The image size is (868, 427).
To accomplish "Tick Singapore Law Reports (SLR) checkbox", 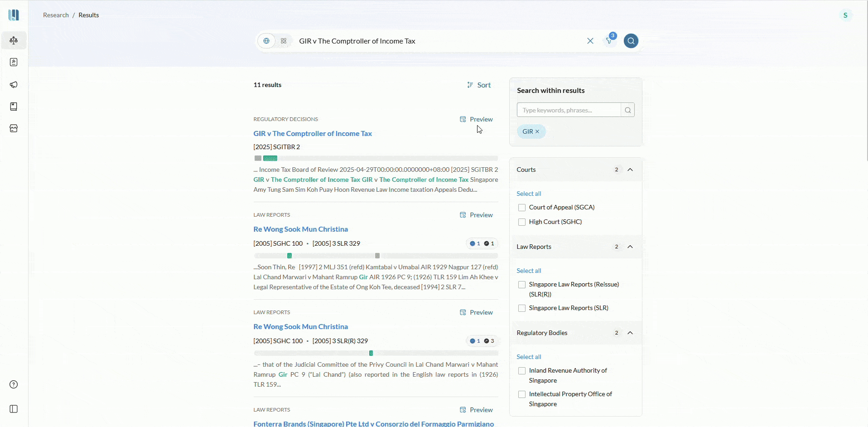I will [522, 308].
